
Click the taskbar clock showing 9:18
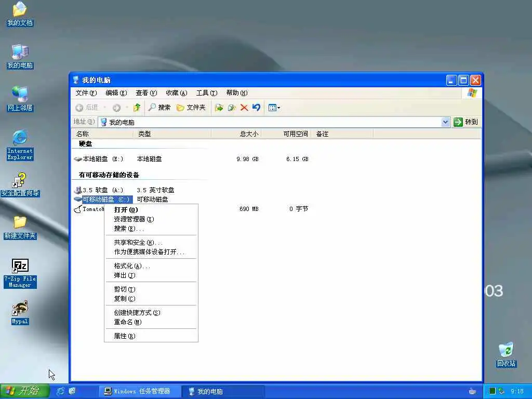[517, 391]
